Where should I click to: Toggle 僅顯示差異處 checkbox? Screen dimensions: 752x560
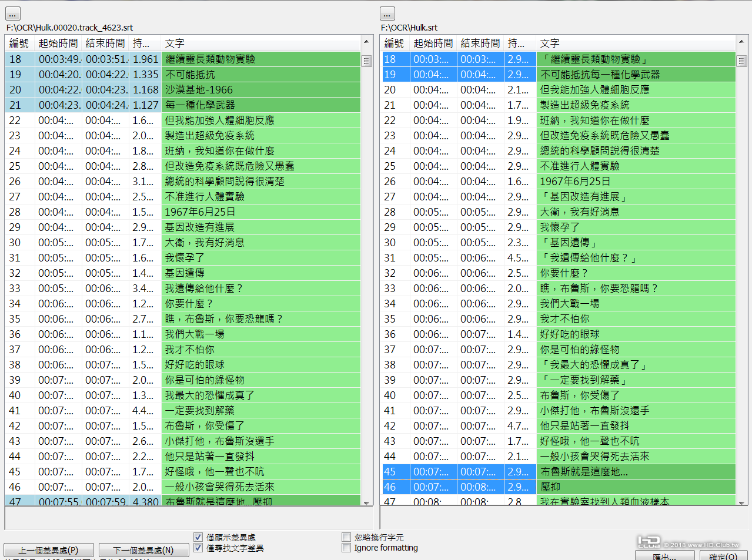(x=198, y=537)
